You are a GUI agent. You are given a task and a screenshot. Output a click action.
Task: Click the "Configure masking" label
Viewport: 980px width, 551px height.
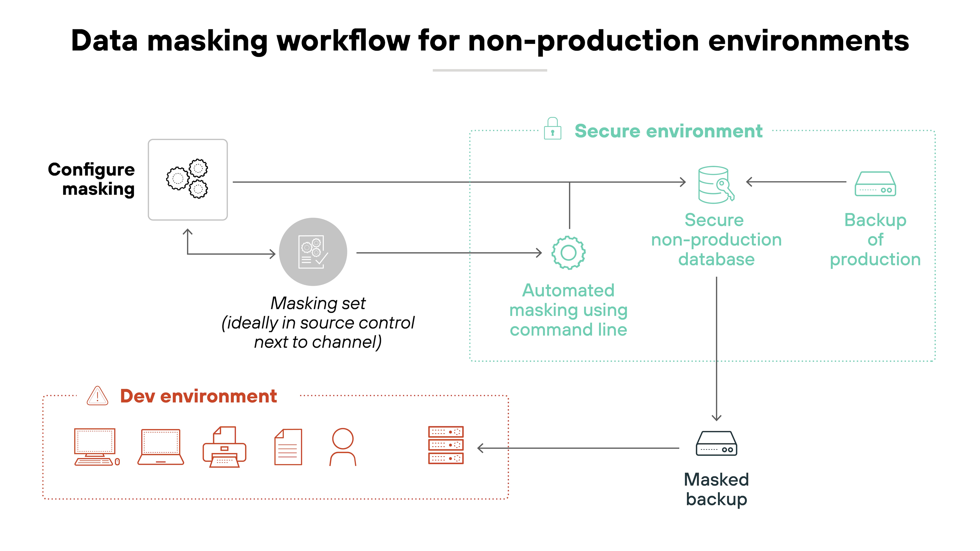click(x=91, y=179)
